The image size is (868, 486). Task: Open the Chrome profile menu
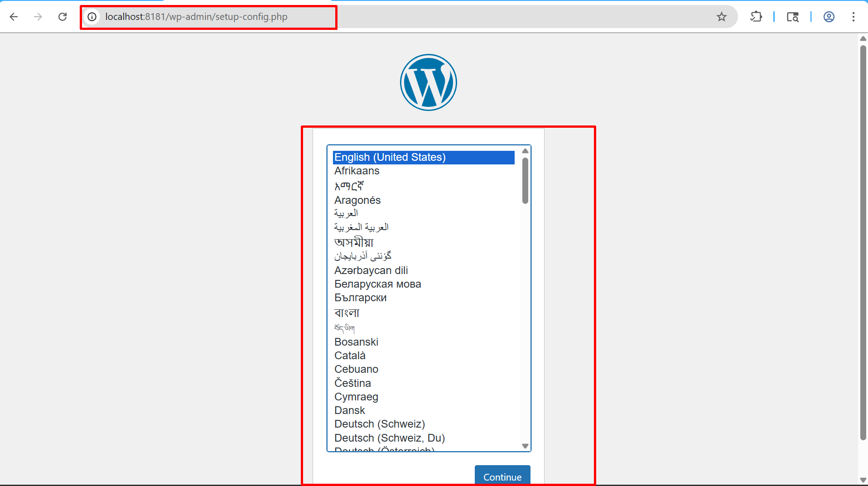click(829, 17)
